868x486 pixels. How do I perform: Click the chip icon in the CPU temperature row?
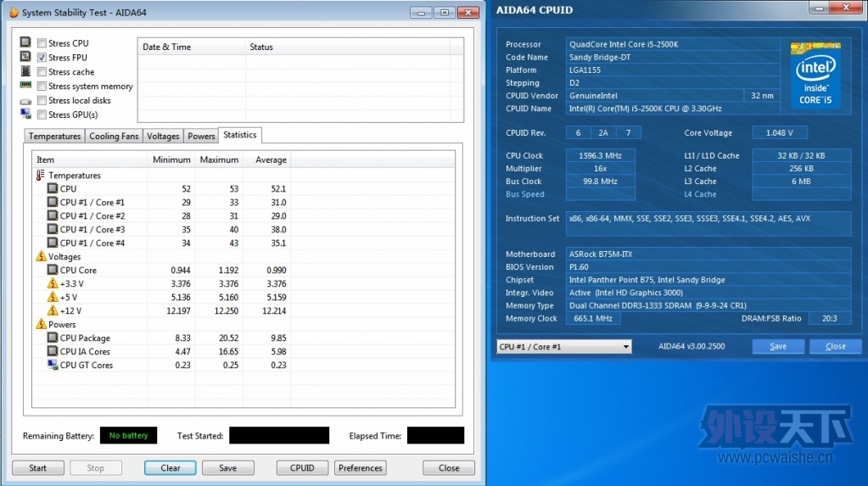(x=53, y=188)
